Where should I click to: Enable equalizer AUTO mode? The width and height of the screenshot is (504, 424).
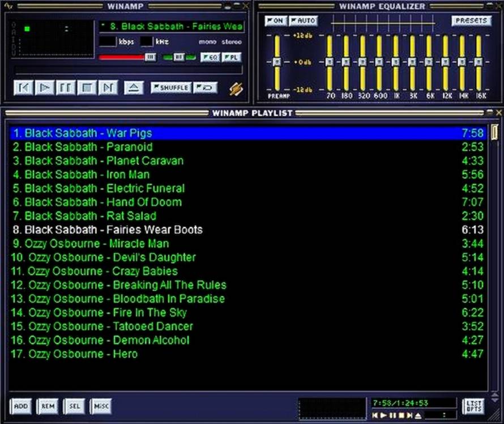point(303,21)
